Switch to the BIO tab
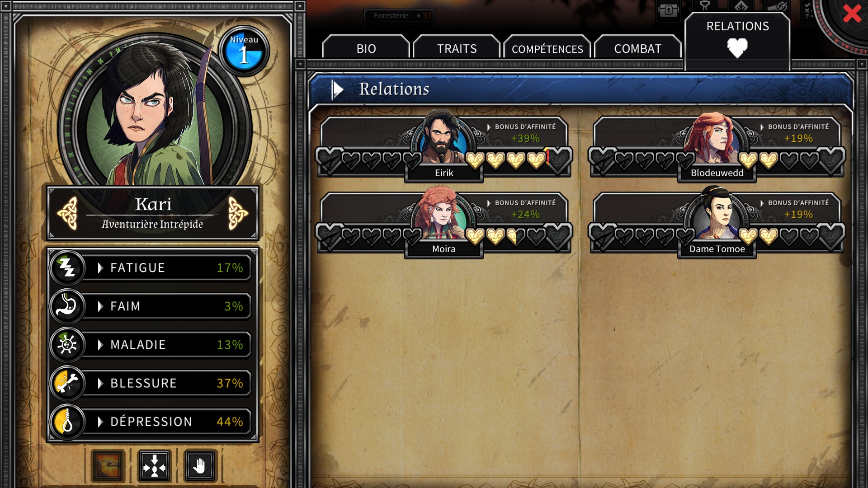The height and width of the screenshot is (488, 868). [366, 49]
